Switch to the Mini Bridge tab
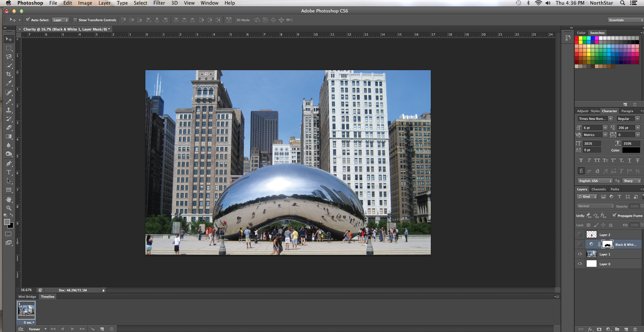This screenshot has width=644, height=332. coord(27,297)
